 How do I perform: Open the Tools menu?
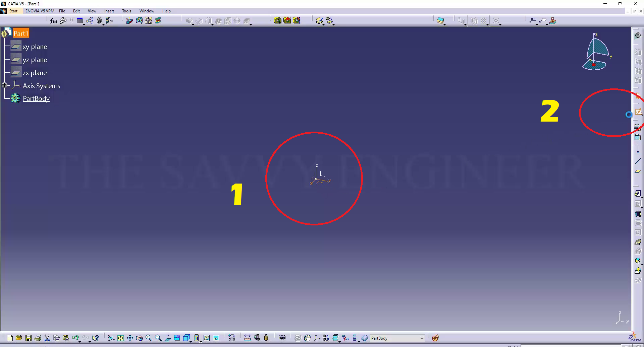(x=126, y=11)
